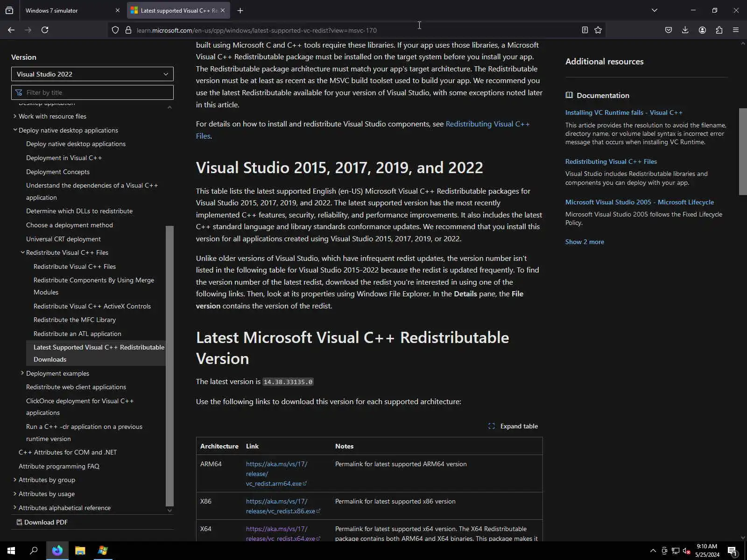Click the muted volume tray icon
Image resolution: width=747 pixels, height=560 pixels.
pyautogui.click(x=686, y=551)
